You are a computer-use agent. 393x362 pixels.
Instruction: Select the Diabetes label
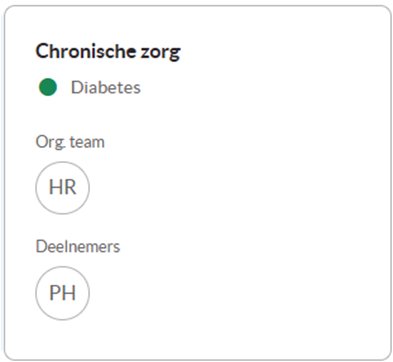[x=106, y=87]
